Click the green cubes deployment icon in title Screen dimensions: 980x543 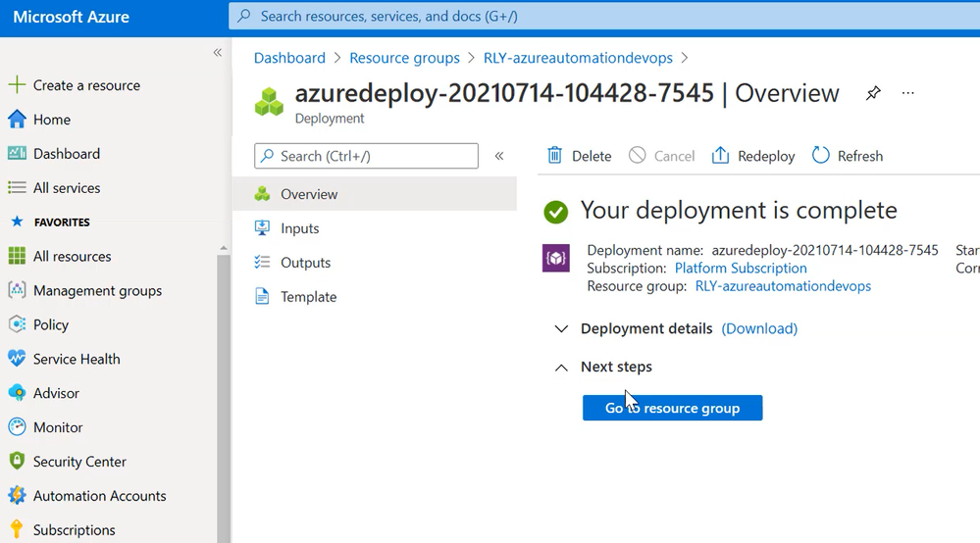pos(270,102)
